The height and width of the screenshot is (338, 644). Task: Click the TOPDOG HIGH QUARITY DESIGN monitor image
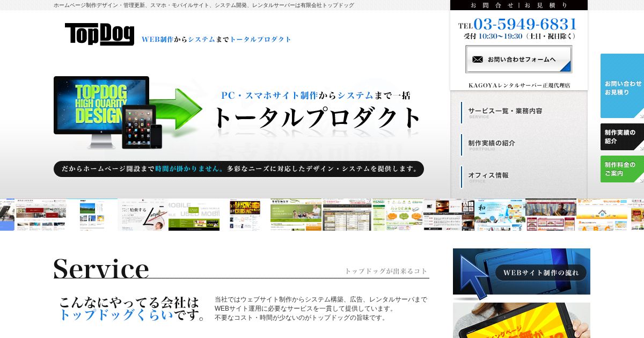click(101, 112)
